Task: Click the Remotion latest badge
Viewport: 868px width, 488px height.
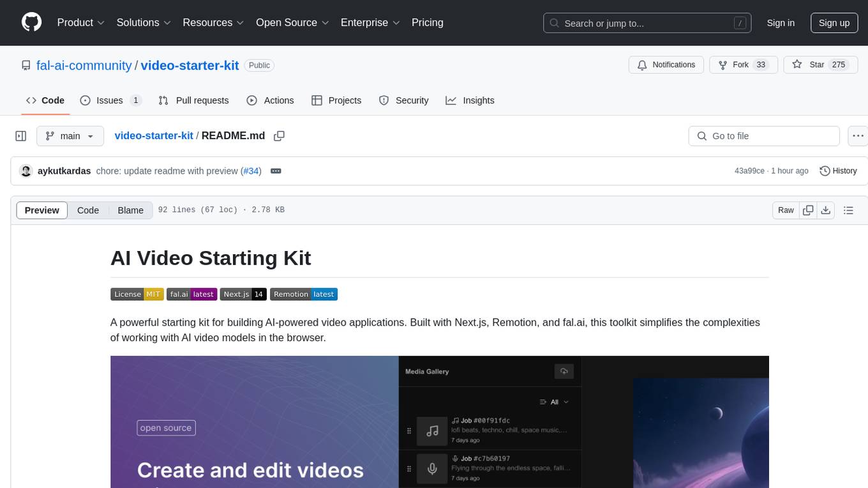Action: [304, 294]
